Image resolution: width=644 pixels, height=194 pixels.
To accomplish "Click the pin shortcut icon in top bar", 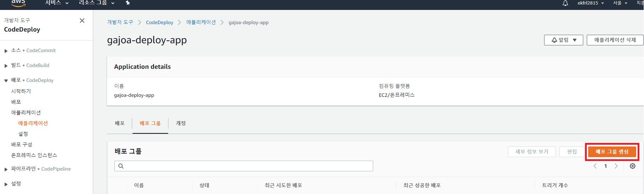I will [x=128, y=3].
